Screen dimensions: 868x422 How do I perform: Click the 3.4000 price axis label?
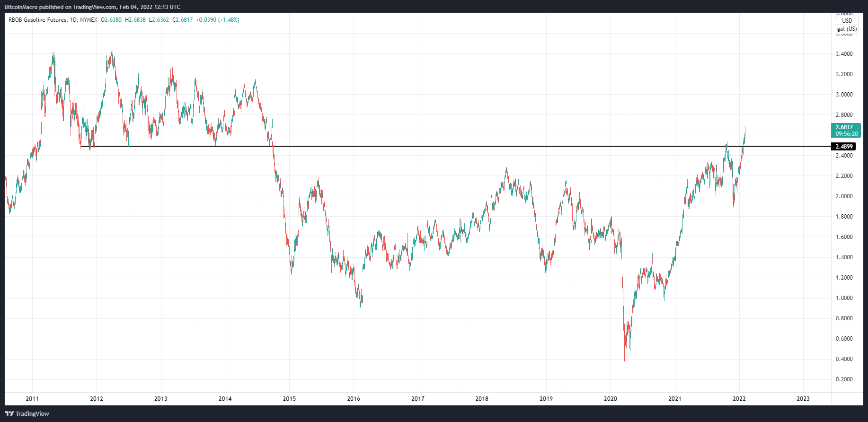[x=844, y=54]
